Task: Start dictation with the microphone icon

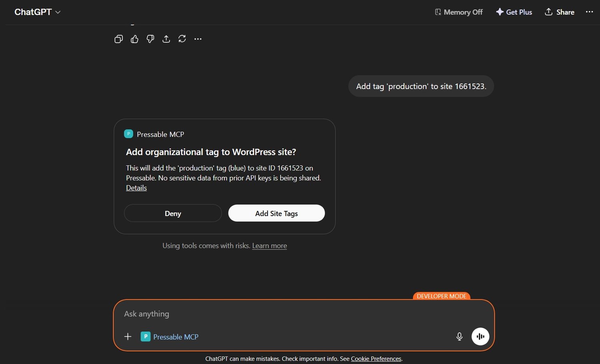Action: (459, 336)
